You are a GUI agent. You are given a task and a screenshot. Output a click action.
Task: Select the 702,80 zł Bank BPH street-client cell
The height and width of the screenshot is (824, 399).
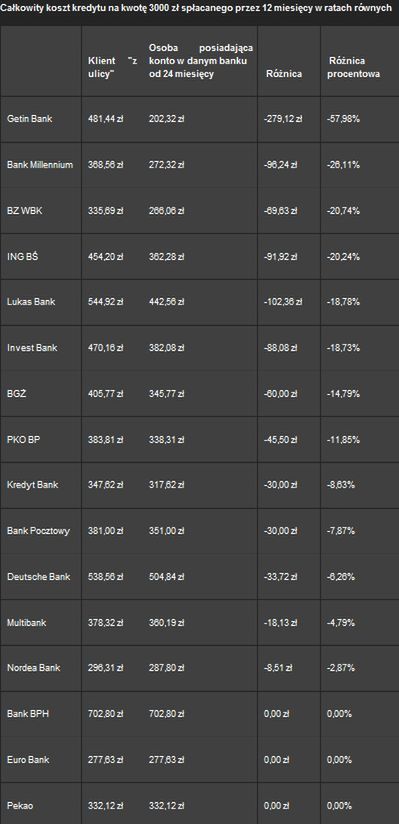coord(105,714)
